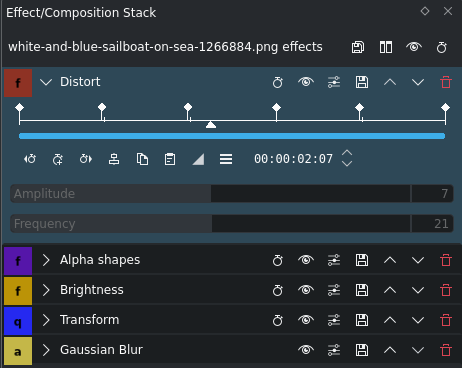Select the fourth keyframe diamond marker
The width and height of the screenshot is (462, 368).
point(276,107)
